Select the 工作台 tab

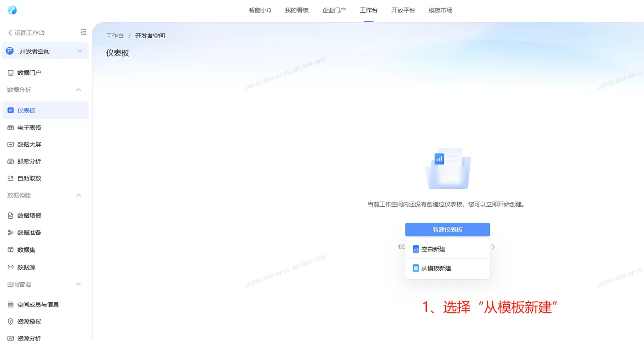coord(369,10)
